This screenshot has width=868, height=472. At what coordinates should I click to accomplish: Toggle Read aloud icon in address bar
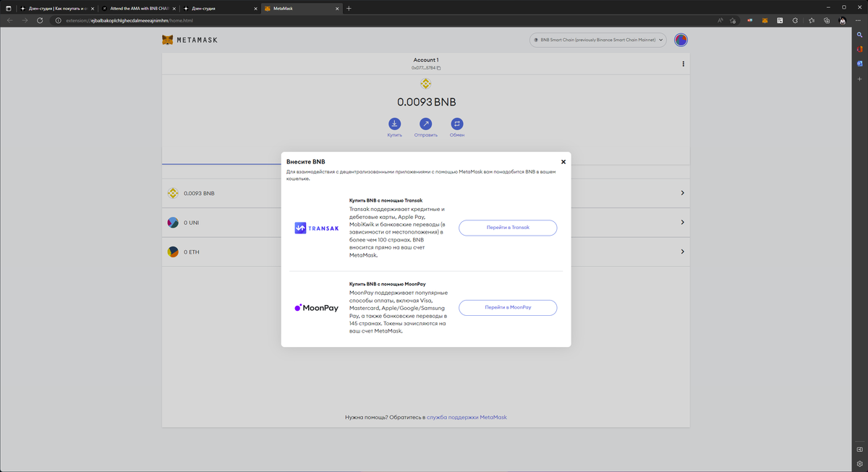coord(720,20)
